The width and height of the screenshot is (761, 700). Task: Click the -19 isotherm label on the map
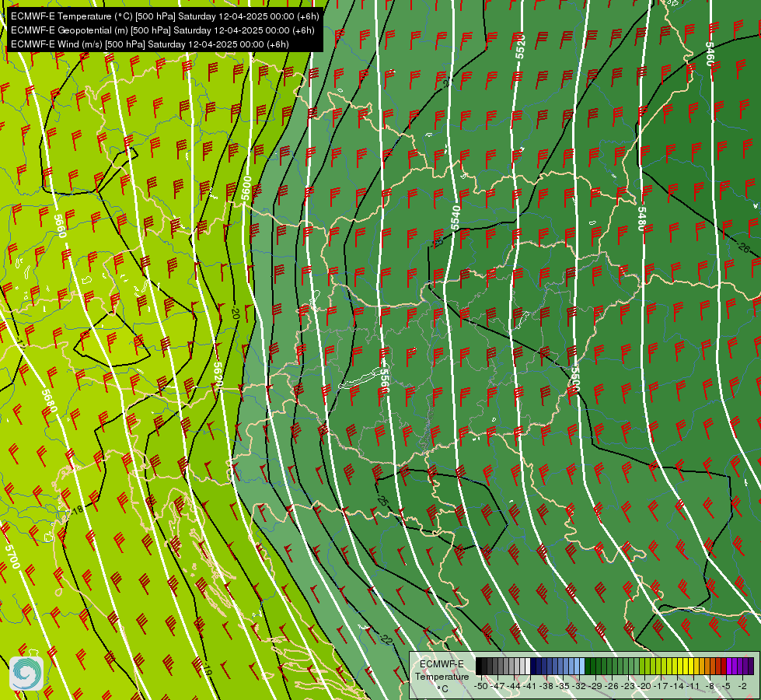coord(208,670)
